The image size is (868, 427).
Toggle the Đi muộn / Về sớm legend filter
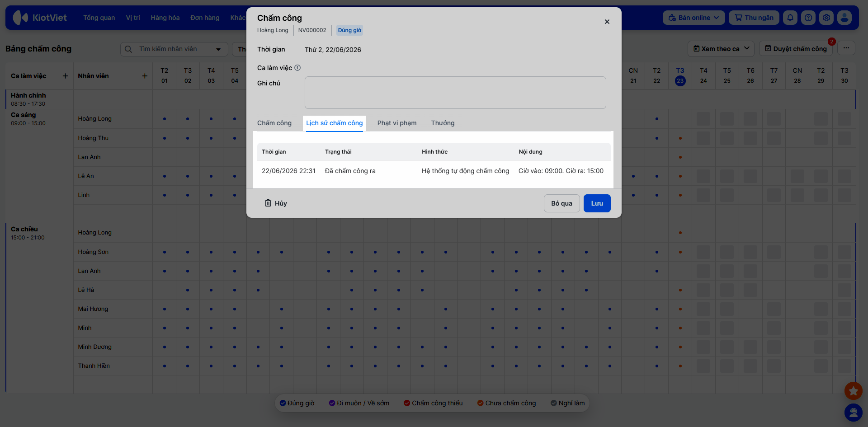click(359, 403)
